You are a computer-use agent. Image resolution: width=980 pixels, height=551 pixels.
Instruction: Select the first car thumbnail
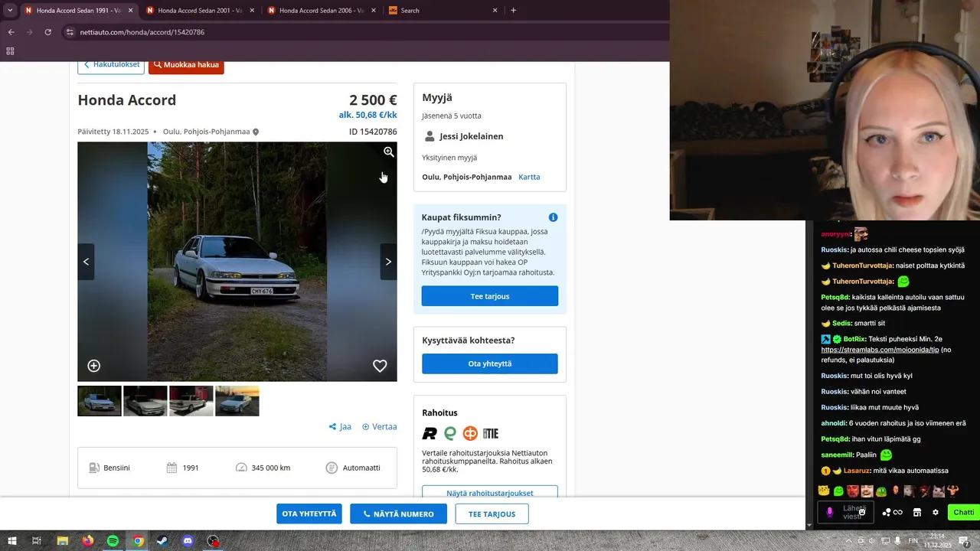point(100,401)
